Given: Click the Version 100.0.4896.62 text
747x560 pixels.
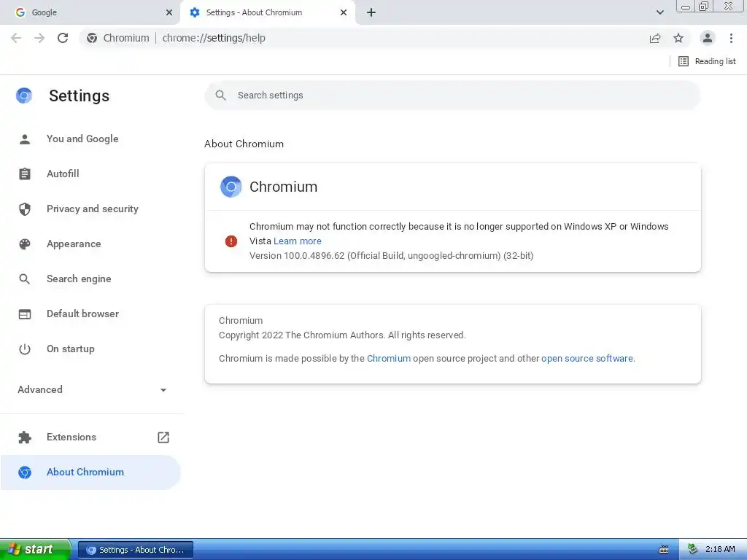Looking at the screenshot, I should (x=391, y=256).
